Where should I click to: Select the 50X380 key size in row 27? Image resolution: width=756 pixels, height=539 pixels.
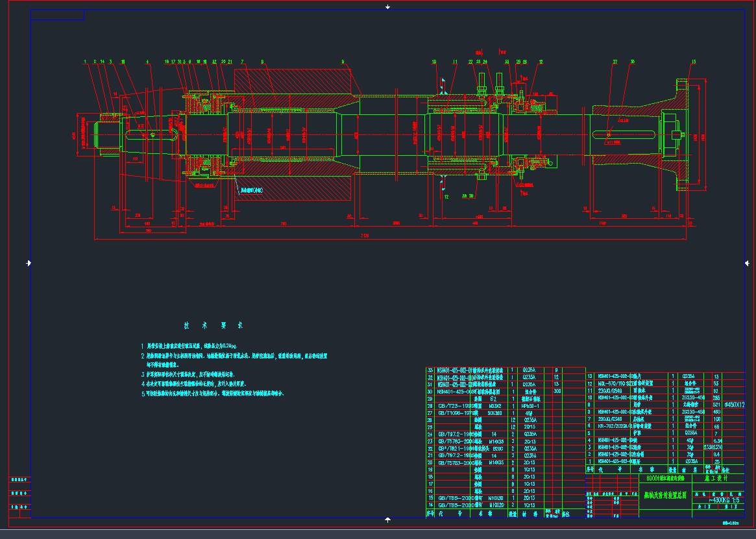click(494, 414)
